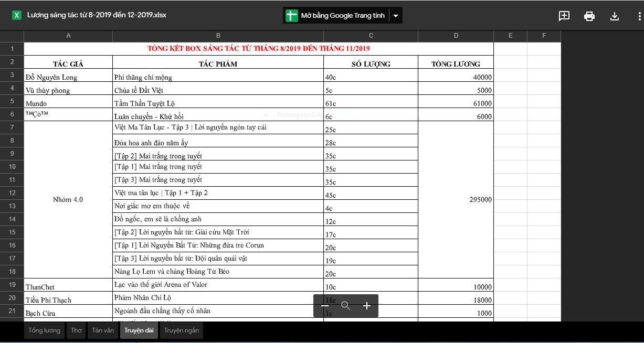
Task: Expand the open-with dropdown arrow
Action: 396,16
